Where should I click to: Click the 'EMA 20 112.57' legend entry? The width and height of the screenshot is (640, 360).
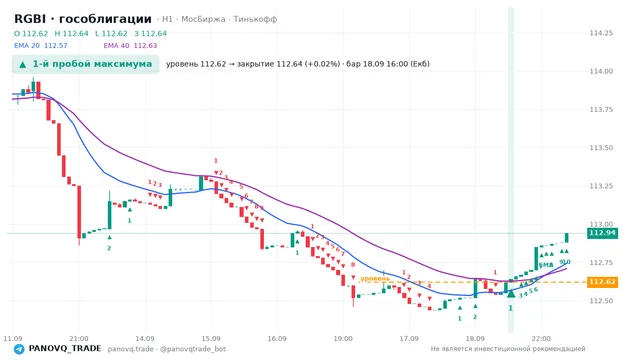pyautogui.click(x=40, y=45)
